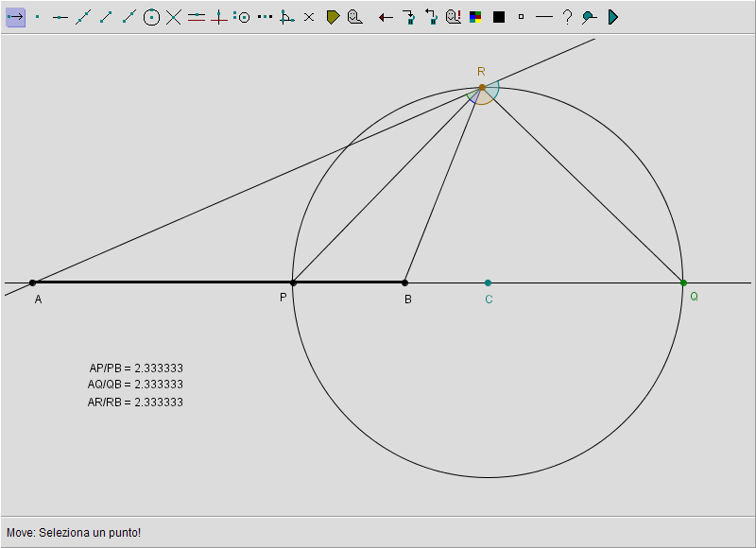This screenshot has width=756, height=548.
Task: Click point R on the circle
Action: tap(482, 87)
